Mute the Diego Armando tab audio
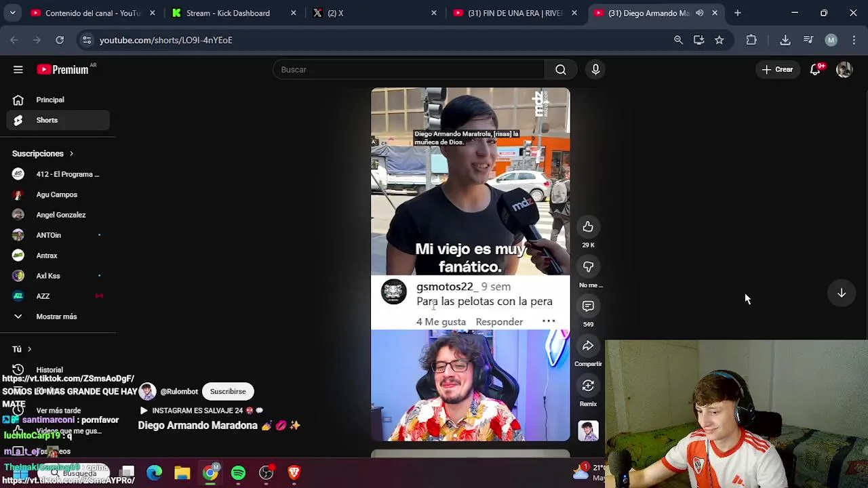This screenshot has height=488, width=868. 700,13
